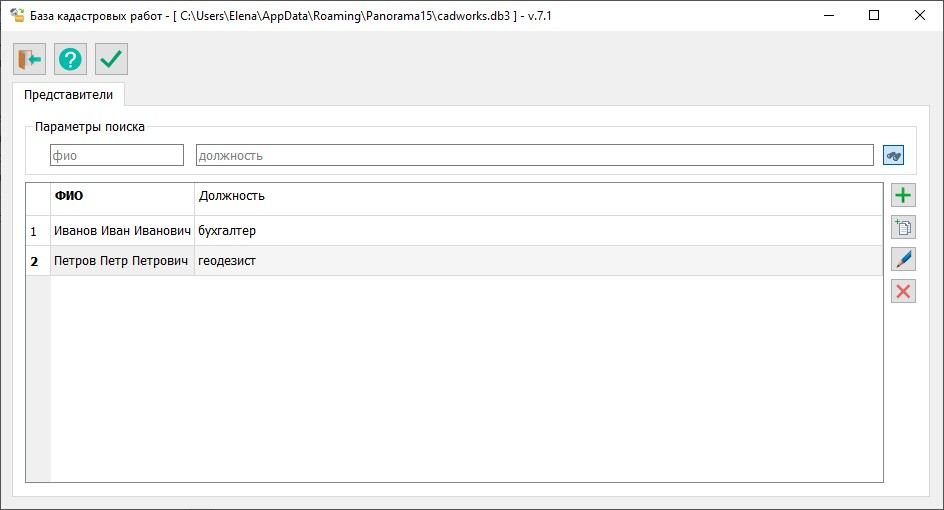Click the фио search field
The image size is (944, 510).
(x=117, y=155)
